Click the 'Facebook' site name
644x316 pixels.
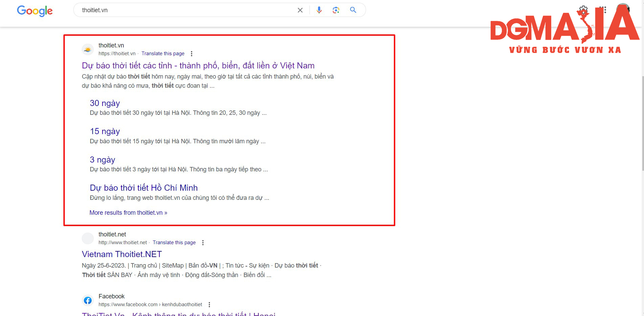(x=112, y=296)
